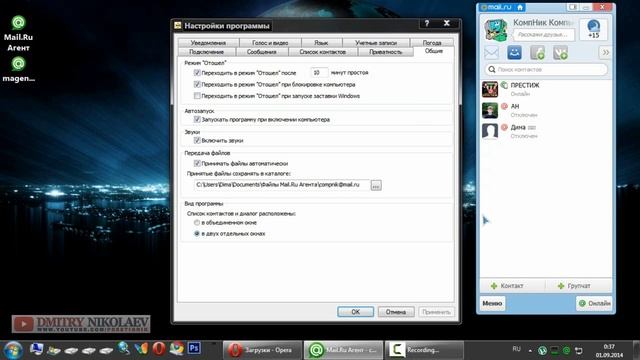Switch to the Загрузки - Opera taskbar window

click(x=262, y=350)
